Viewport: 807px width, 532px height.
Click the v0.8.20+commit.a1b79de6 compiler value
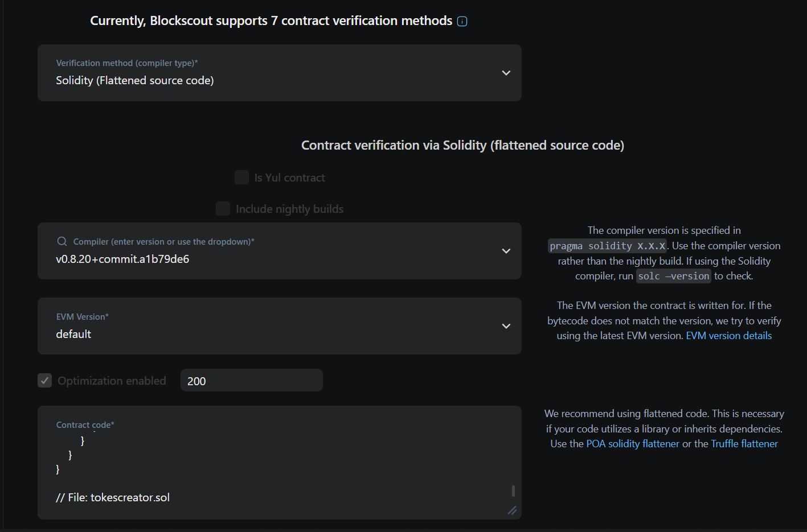click(x=122, y=259)
